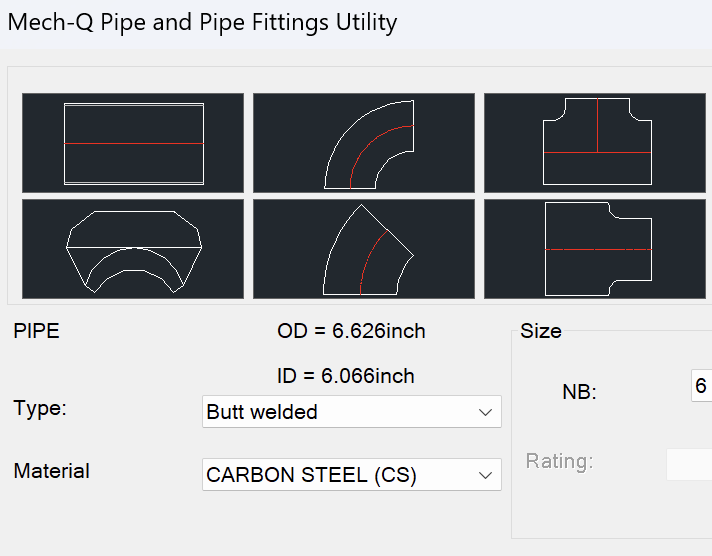712x556 pixels.
Task: Click the Type: field label
Action: pyautogui.click(x=40, y=408)
